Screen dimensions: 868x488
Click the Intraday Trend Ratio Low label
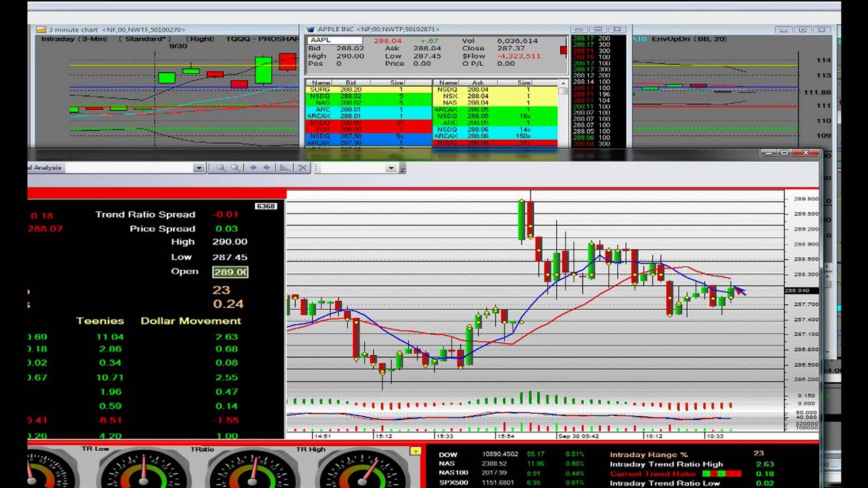click(665, 483)
